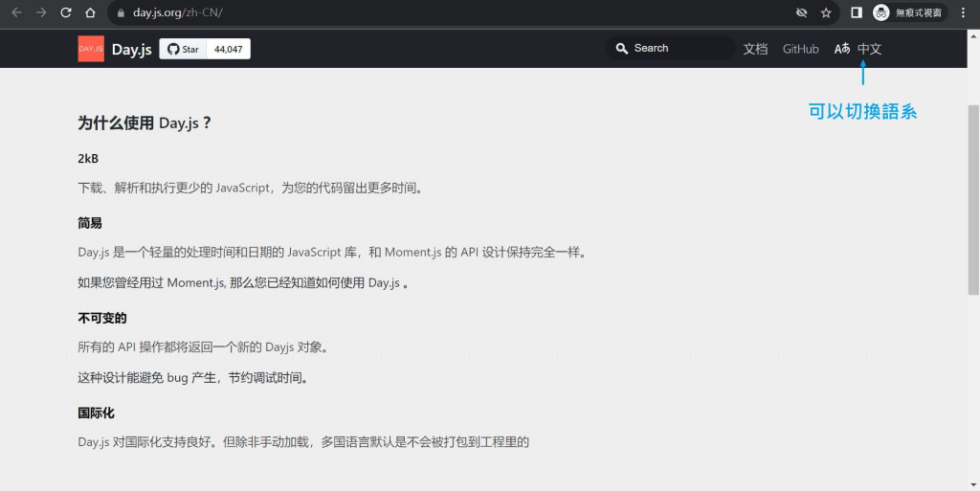Click the padlock site info icon
Screen dimensions: 980x491
tap(121, 12)
